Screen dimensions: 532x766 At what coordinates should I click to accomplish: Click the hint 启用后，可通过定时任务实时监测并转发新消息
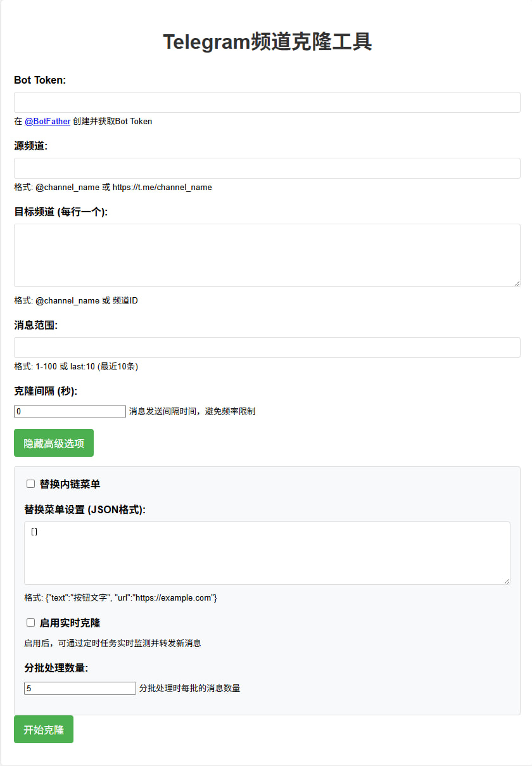(113, 642)
